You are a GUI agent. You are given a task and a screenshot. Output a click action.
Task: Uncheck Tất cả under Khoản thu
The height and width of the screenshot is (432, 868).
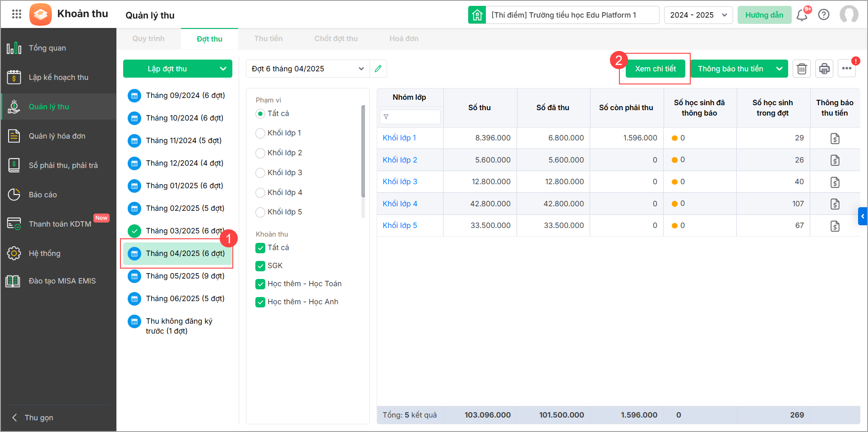pyautogui.click(x=260, y=248)
